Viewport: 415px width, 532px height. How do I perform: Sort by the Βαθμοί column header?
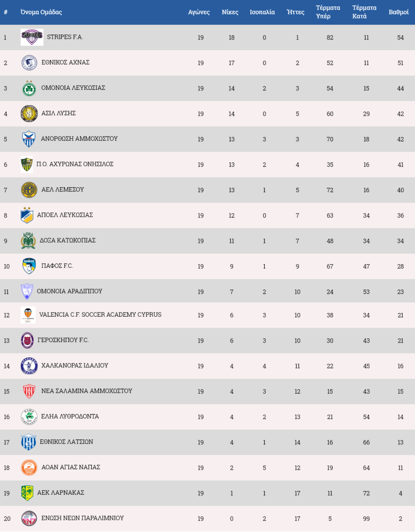(x=398, y=12)
